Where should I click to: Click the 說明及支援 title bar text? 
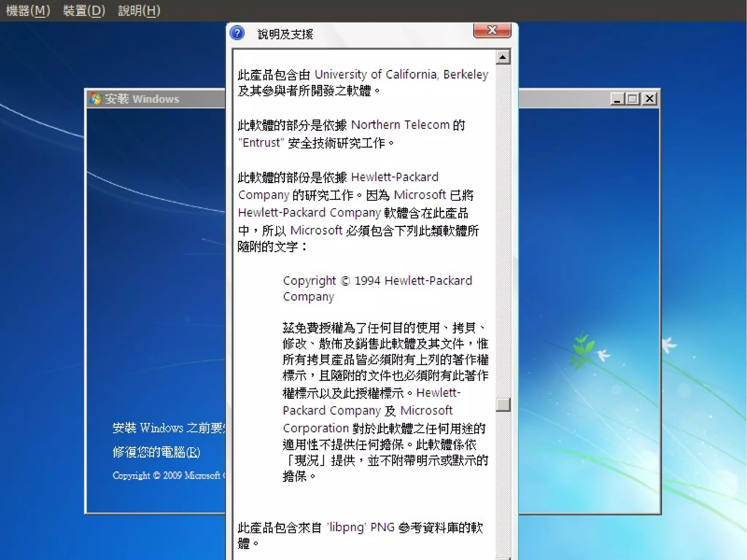[285, 34]
